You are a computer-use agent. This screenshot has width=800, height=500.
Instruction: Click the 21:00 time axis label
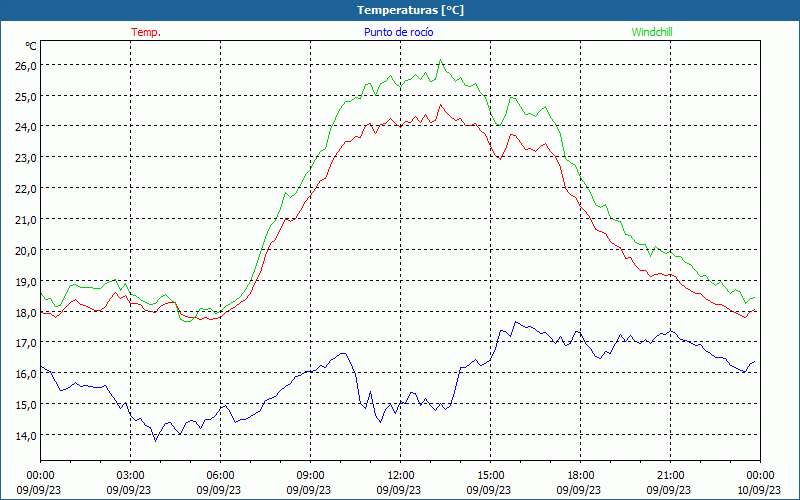pyautogui.click(x=670, y=476)
